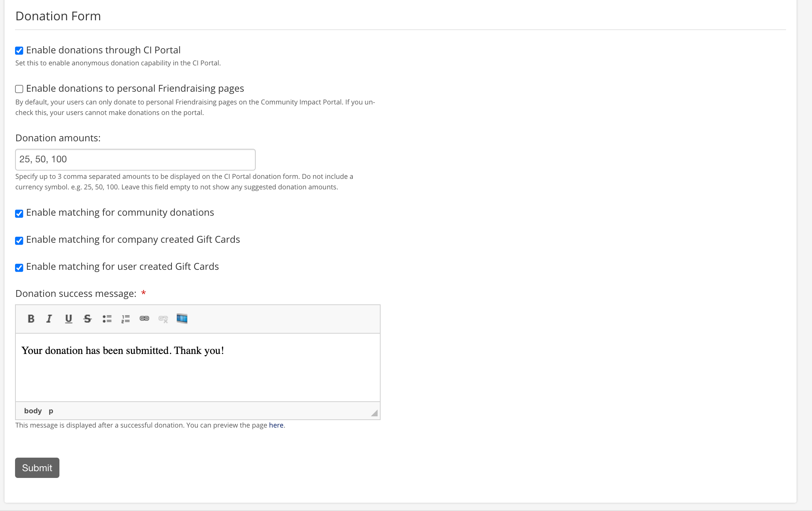Select the 'p' element path in editor
The width and height of the screenshot is (812, 511).
[51, 411]
